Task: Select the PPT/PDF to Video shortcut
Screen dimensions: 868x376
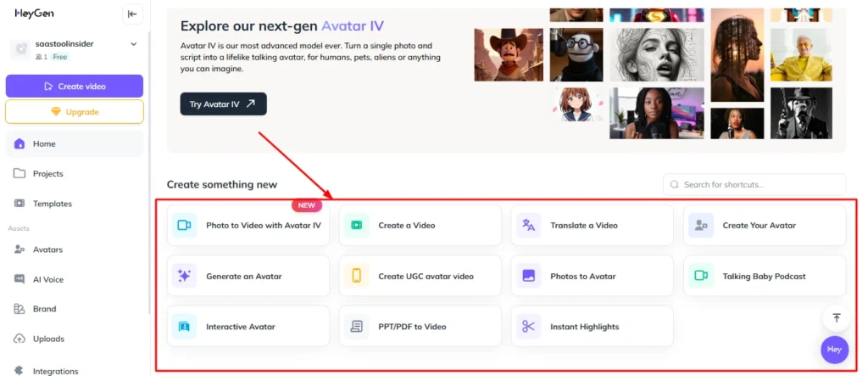Action: [420, 326]
